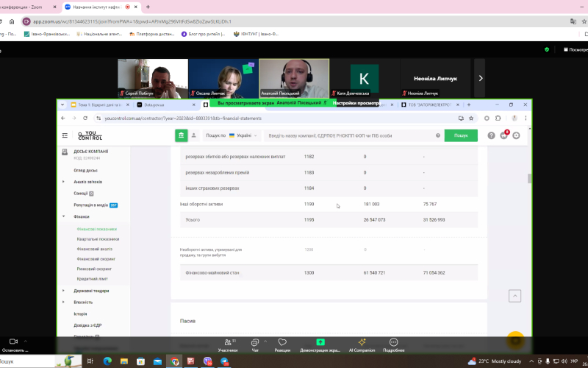Show next Zoom participants thumbnails

(x=481, y=78)
